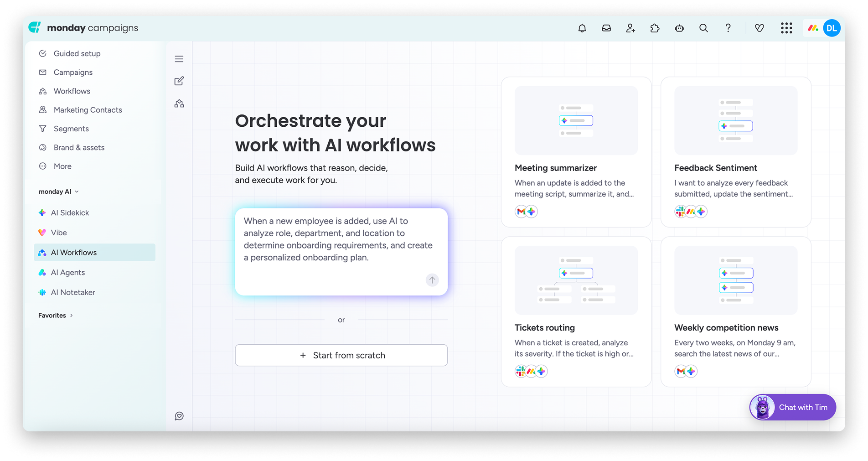Expand the Favorites section
Image resolution: width=868 pixels, height=461 pixels.
(56, 316)
